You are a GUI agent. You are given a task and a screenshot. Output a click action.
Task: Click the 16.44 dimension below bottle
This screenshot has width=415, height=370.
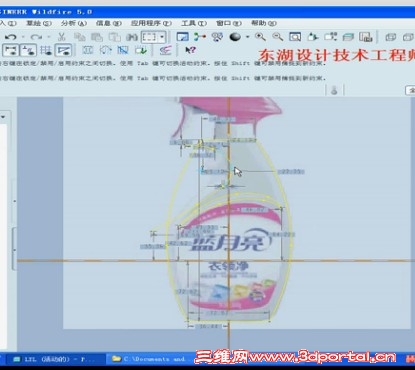pyautogui.click(x=209, y=326)
